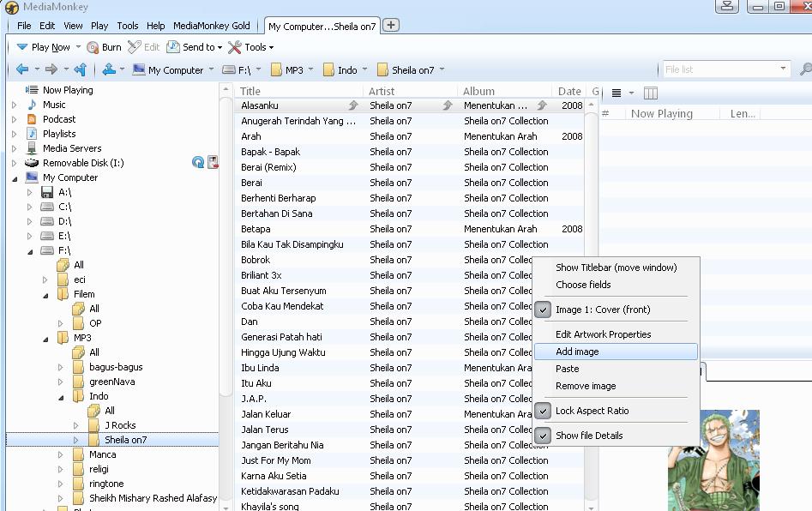Open the Tools wrench toolbar item

pyautogui.click(x=250, y=47)
